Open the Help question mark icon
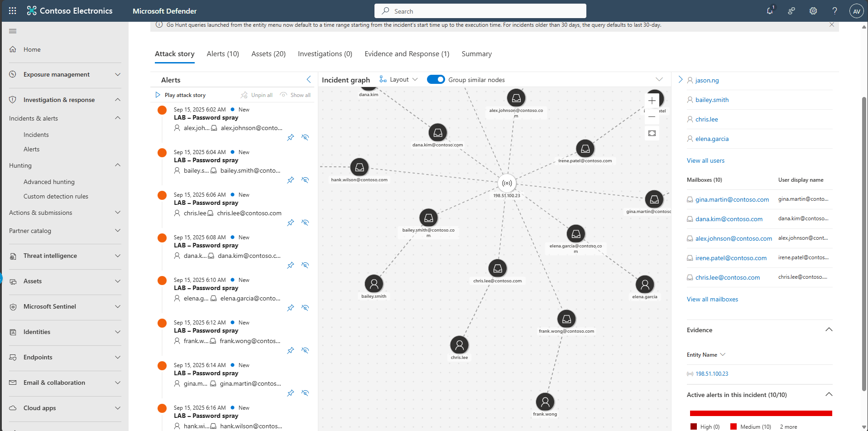The image size is (868, 431). click(x=834, y=11)
